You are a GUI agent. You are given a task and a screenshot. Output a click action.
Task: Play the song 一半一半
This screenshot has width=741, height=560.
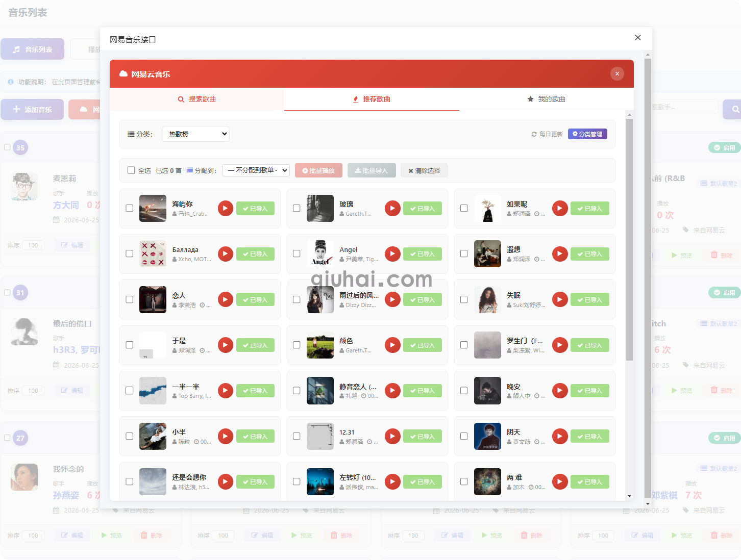(225, 391)
